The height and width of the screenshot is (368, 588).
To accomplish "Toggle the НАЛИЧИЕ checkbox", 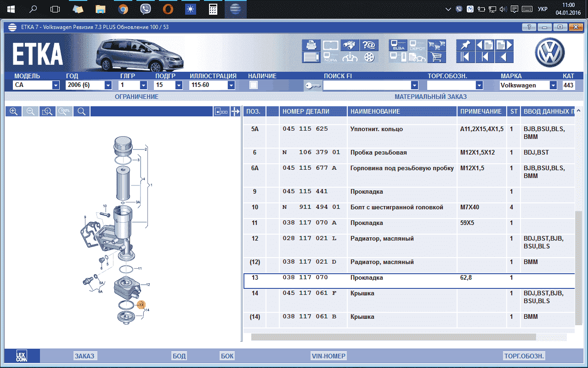I will [253, 85].
